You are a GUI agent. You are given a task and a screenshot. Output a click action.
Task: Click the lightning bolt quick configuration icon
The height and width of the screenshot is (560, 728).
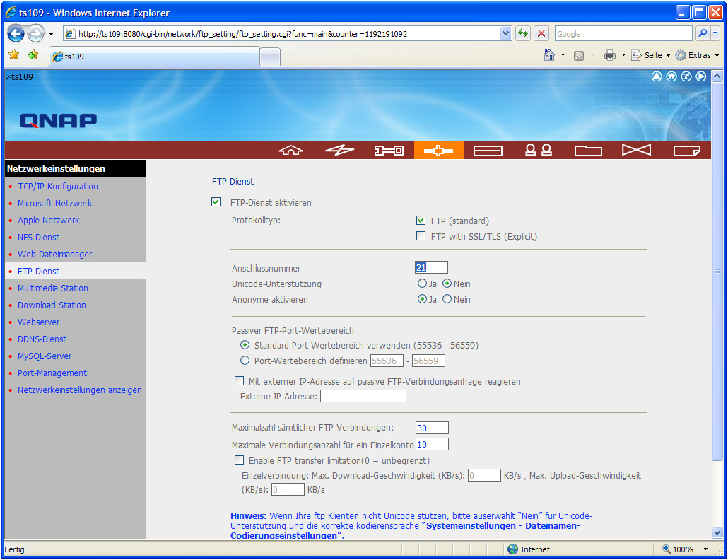339,150
